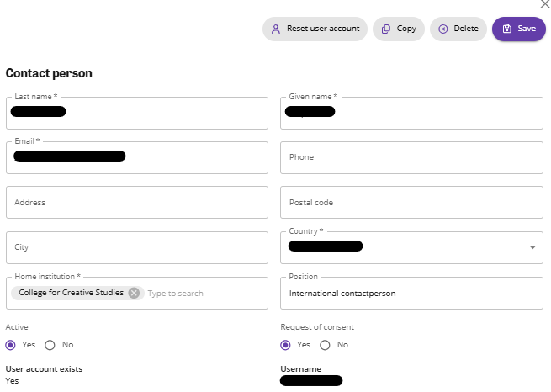
Task: Click the Copy button
Action: click(399, 29)
